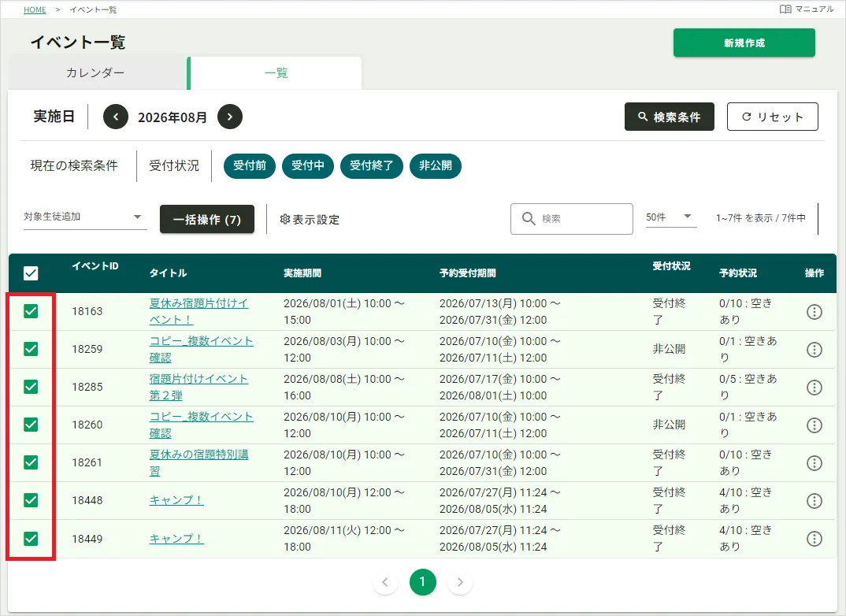
Task: Open actions menu for event 18259
Action: pyautogui.click(x=814, y=350)
